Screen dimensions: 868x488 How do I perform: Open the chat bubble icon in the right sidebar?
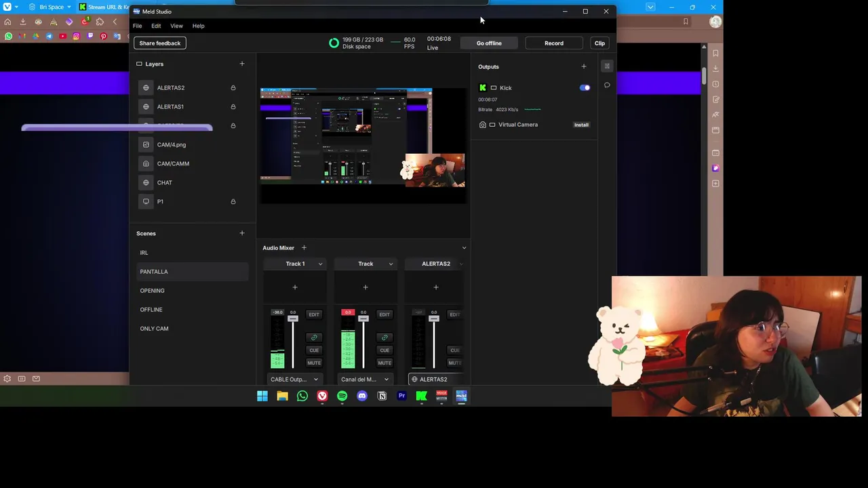(x=607, y=85)
